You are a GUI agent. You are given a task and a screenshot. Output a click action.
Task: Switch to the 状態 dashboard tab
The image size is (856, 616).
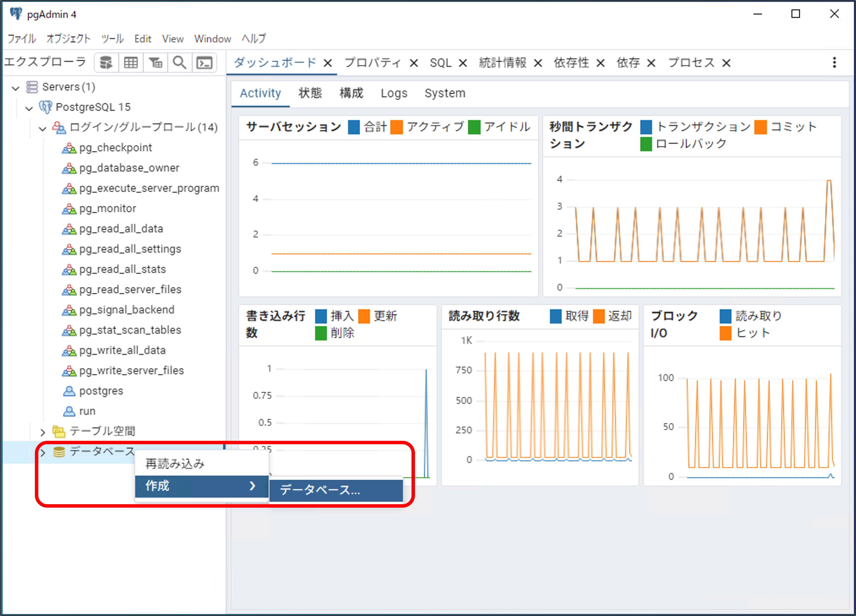pos(310,93)
